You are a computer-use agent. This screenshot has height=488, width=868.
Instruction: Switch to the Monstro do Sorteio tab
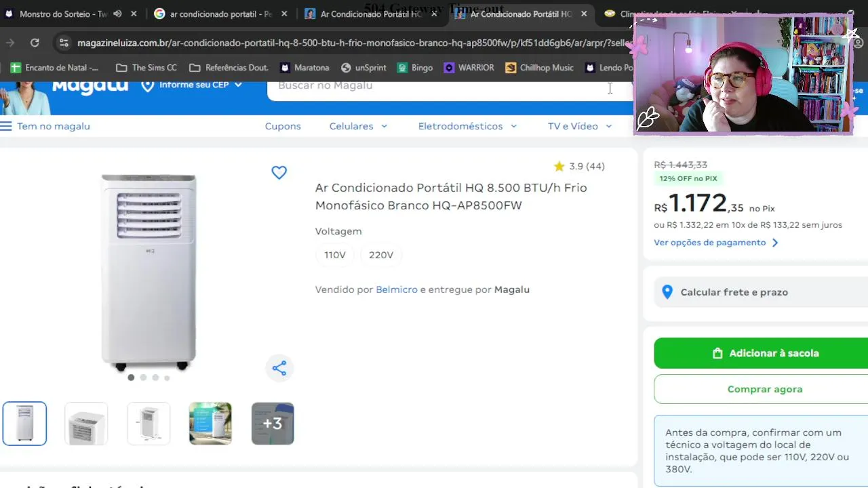(x=64, y=14)
